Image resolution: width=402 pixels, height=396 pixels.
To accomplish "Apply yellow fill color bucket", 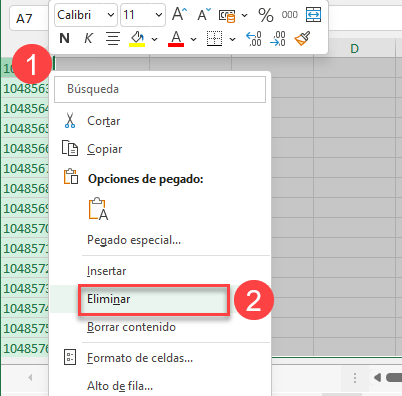I will (137, 39).
